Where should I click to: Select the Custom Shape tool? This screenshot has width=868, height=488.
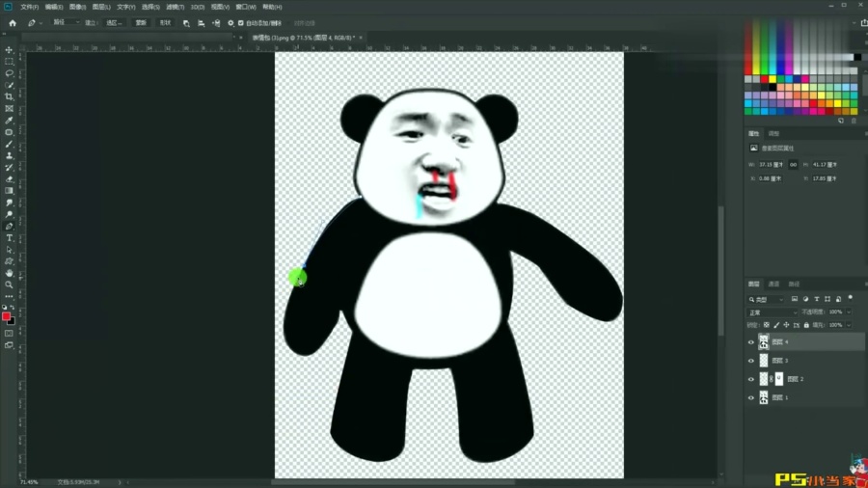pyautogui.click(x=9, y=261)
